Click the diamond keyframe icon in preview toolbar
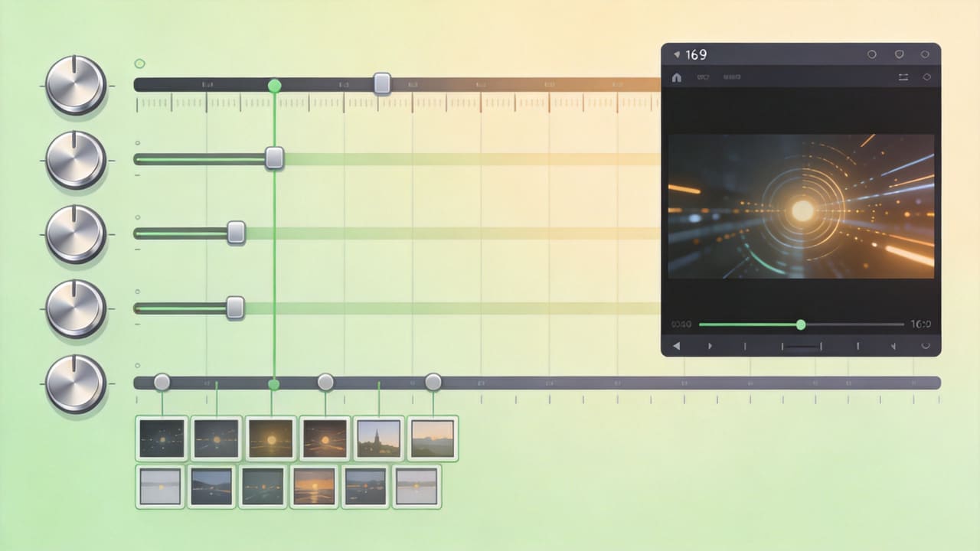This screenshot has height=551, width=980. pyautogui.click(x=926, y=77)
